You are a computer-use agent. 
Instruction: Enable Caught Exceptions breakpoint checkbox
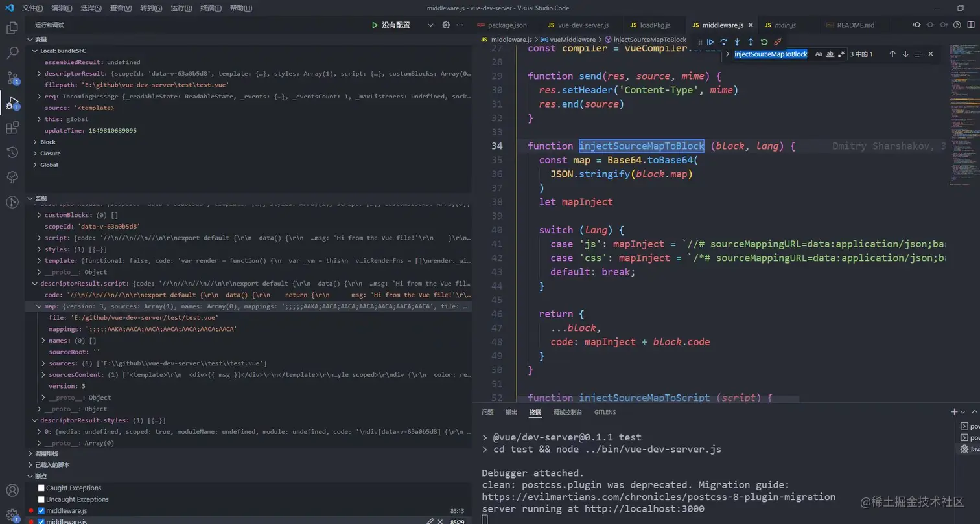41,488
